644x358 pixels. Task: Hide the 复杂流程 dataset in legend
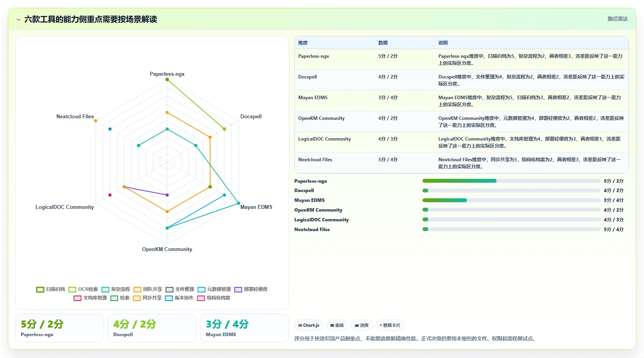coord(115,289)
